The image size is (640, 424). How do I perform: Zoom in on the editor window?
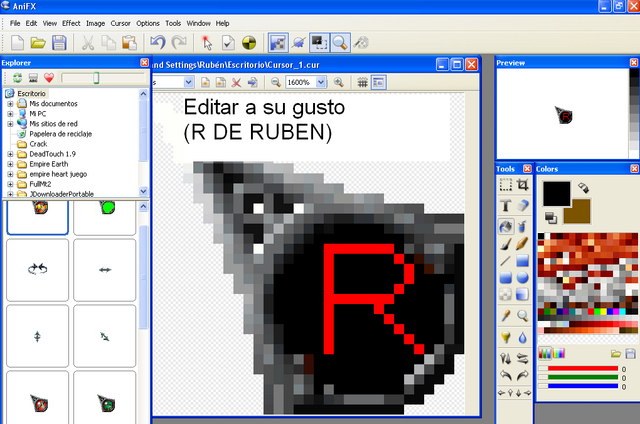[x=338, y=82]
